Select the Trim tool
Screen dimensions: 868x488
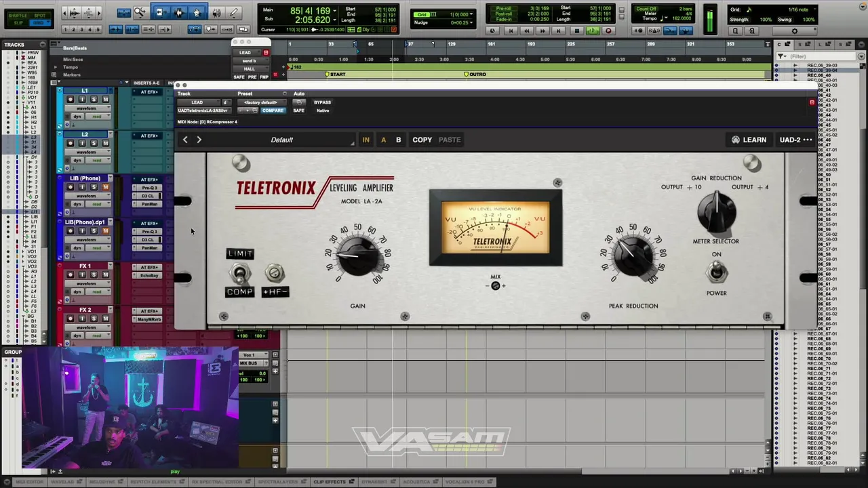[160, 13]
